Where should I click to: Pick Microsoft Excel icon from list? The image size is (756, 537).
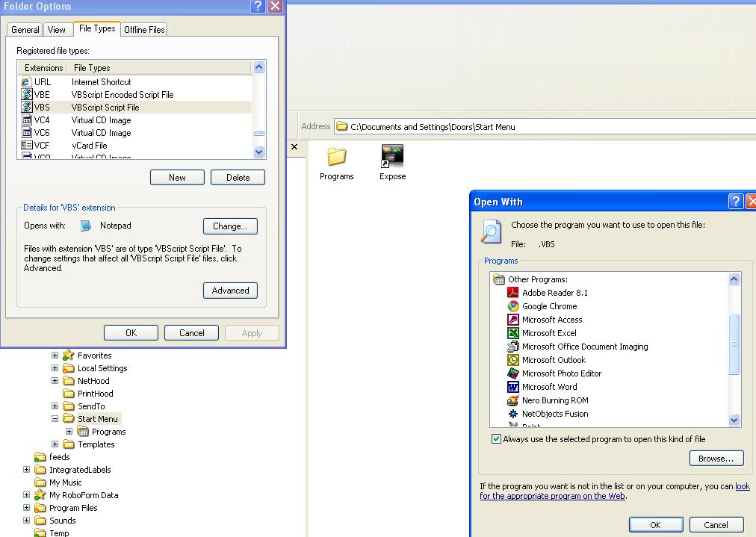click(x=513, y=333)
